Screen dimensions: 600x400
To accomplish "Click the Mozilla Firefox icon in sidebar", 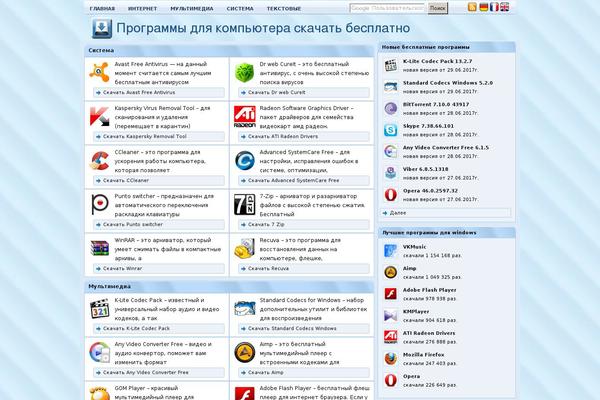I will point(390,359).
